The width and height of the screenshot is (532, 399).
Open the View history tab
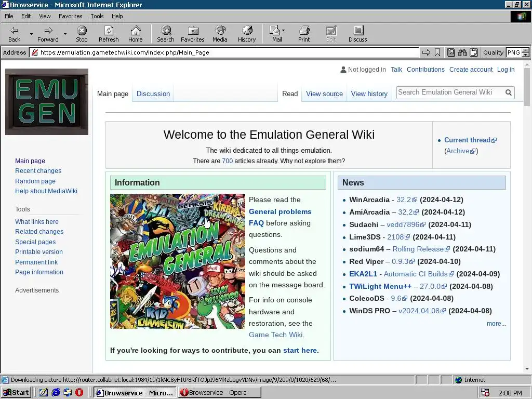369,94
